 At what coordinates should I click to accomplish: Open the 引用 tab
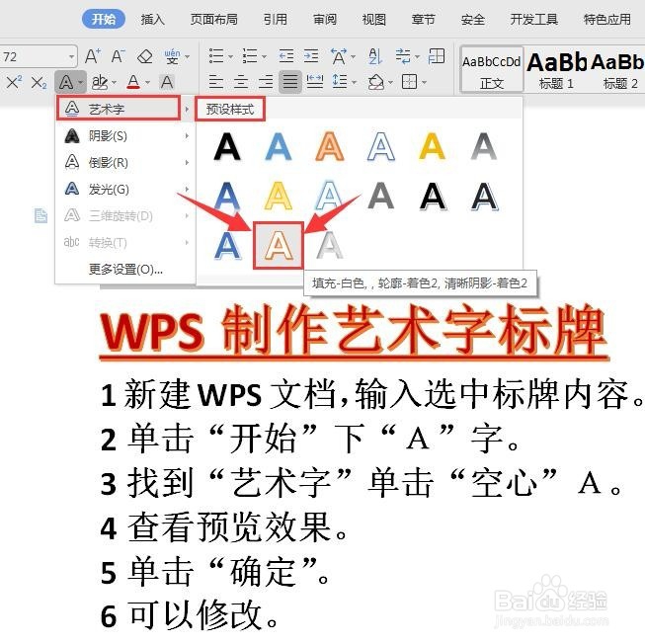coord(276,20)
